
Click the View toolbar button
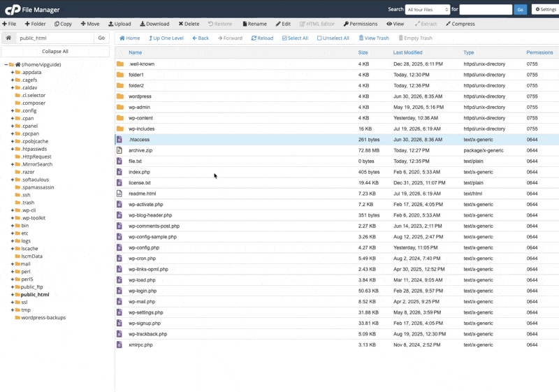click(395, 24)
